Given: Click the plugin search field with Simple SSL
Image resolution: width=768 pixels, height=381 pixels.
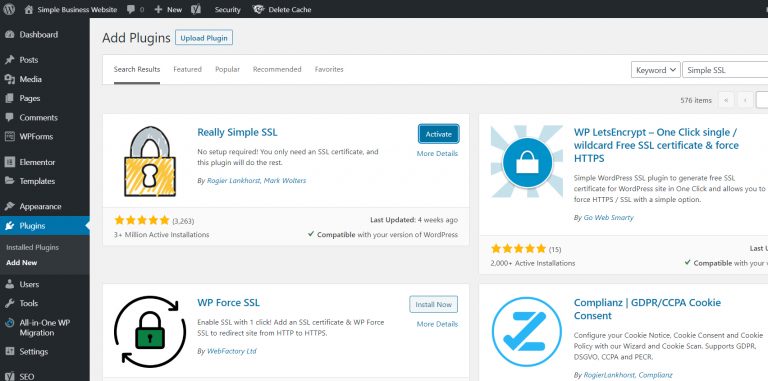Looking at the screenshot, I should click(x=725, y=70).
